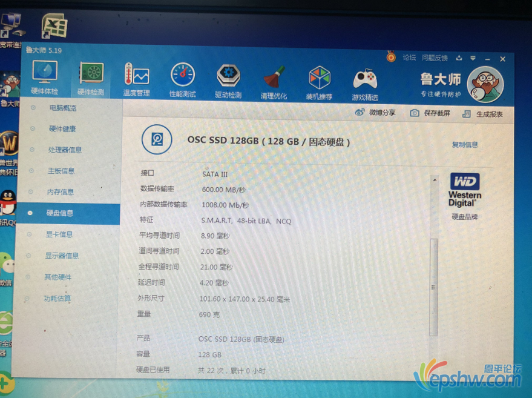This screenshot has height=398, width=532.
Task: Minimize the 鲁大师 window
Action: click(488, 59)
